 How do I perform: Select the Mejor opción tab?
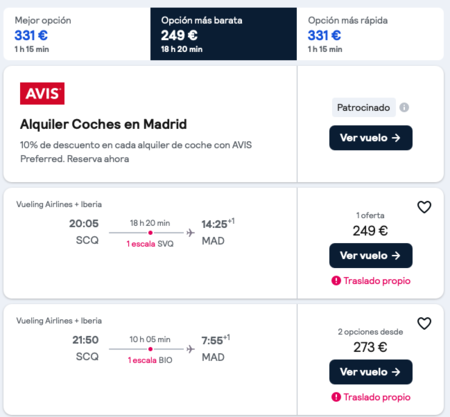coord(77,34)
